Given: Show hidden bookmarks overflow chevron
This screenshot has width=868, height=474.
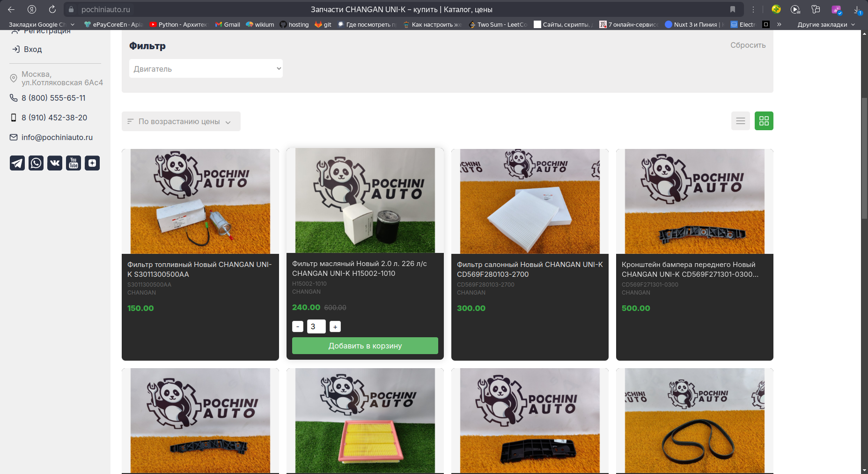Looking at the screenshot, I should [779, 24].
